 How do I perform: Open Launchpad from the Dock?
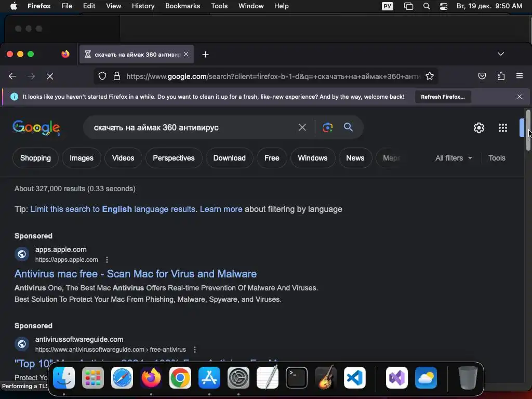[x=93, y=378]
